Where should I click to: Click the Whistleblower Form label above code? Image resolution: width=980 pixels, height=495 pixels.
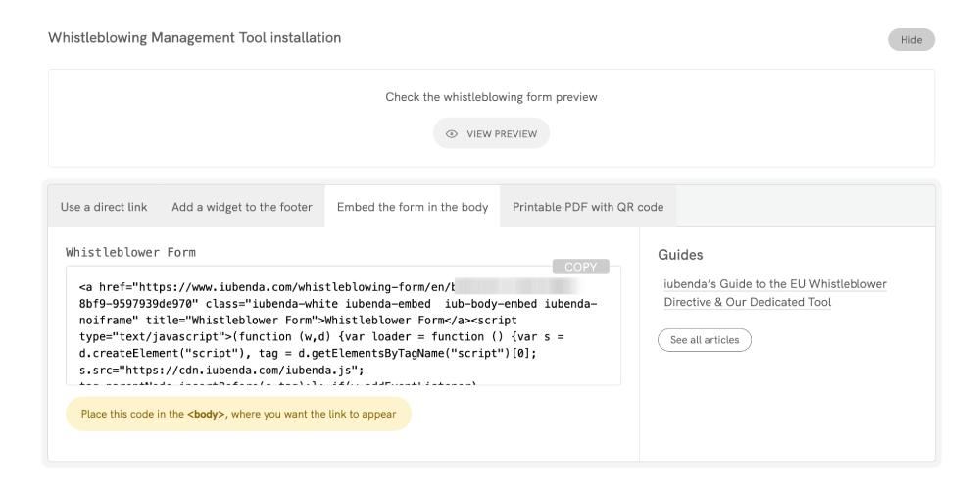click(x=130, y=252)
